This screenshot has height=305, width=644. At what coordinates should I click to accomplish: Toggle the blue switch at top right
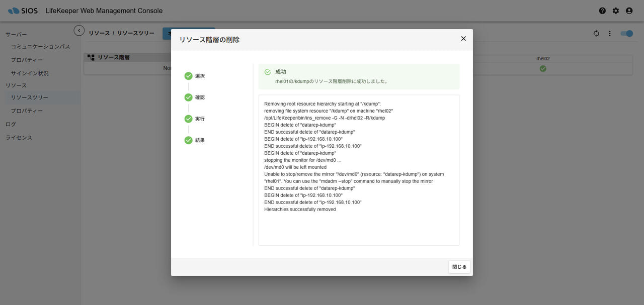coord(626,34)
